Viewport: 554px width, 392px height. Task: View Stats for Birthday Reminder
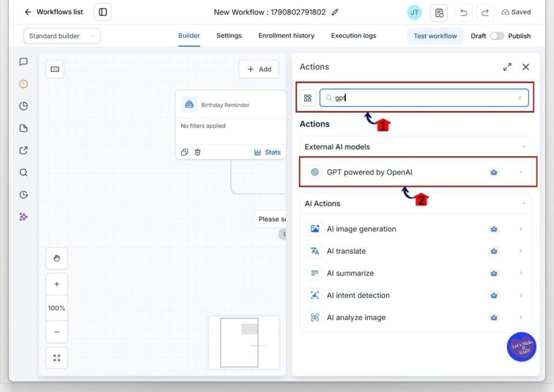(x=267, y=152)
